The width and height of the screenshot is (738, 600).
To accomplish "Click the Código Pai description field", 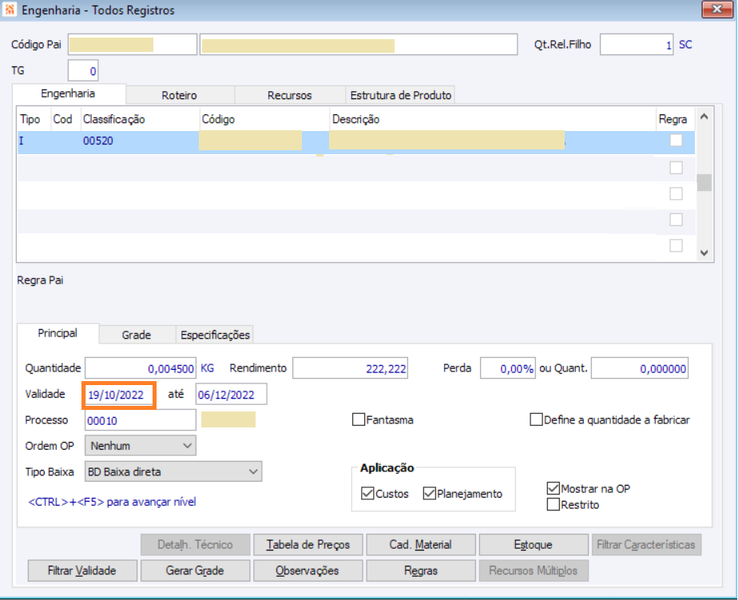I will tap(359, 45).
